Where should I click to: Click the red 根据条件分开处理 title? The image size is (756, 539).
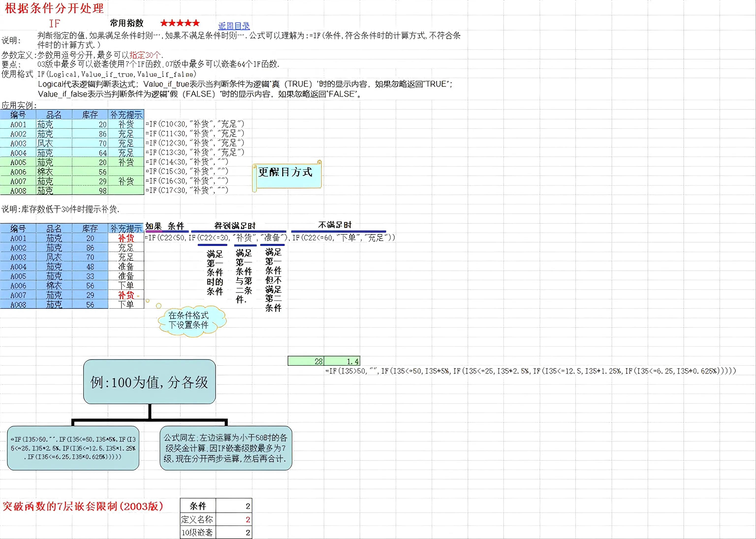[54, 8]
